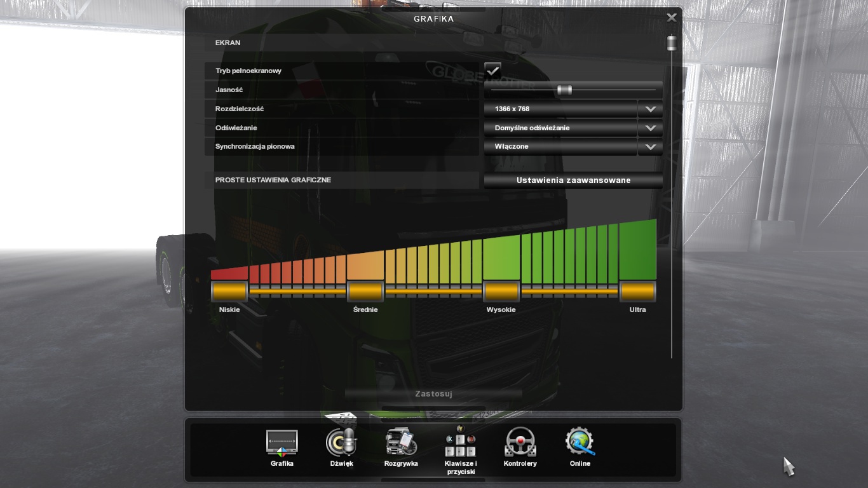Click the 1366 x 768 resolution field
The width and height of the screenshot is (868, 488).
click(x=560, y=109)
